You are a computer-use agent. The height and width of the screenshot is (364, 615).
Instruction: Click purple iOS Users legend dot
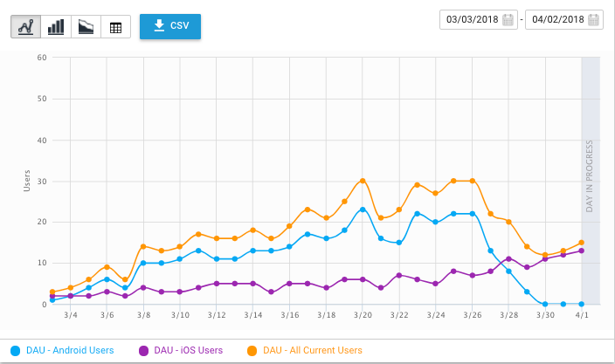(142, 350)
